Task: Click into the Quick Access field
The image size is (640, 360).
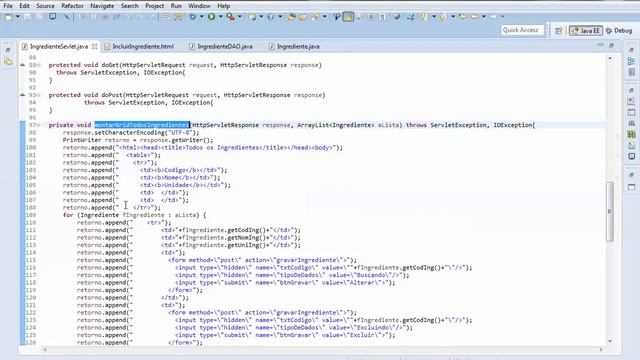Action: (522, 30)
